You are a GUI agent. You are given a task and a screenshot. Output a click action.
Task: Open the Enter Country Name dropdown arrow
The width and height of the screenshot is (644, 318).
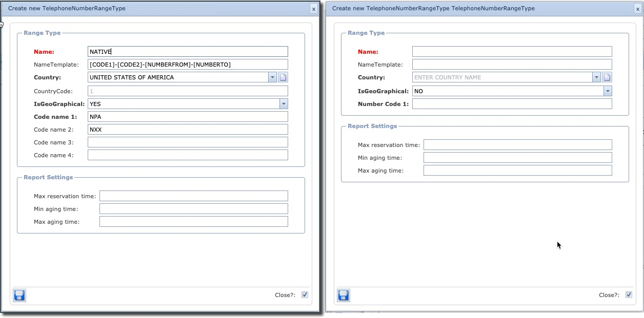pos(596,77)
